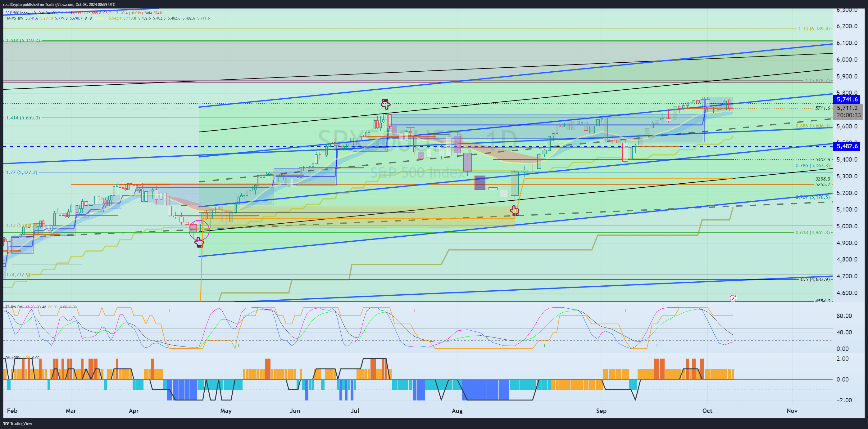Select the TS-BW DMI indicator legend

[x=15, y=307]
